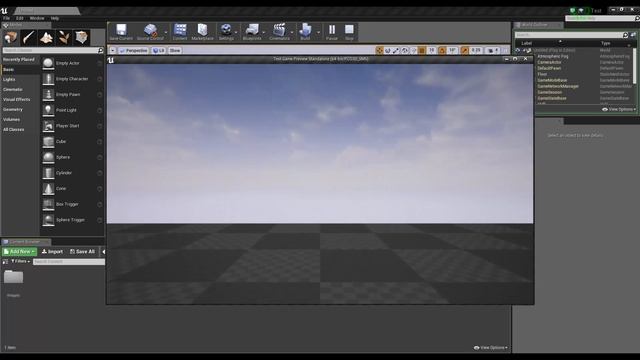
Task: Open the Cinematics dropdown arrow
Action: (292, 32)
